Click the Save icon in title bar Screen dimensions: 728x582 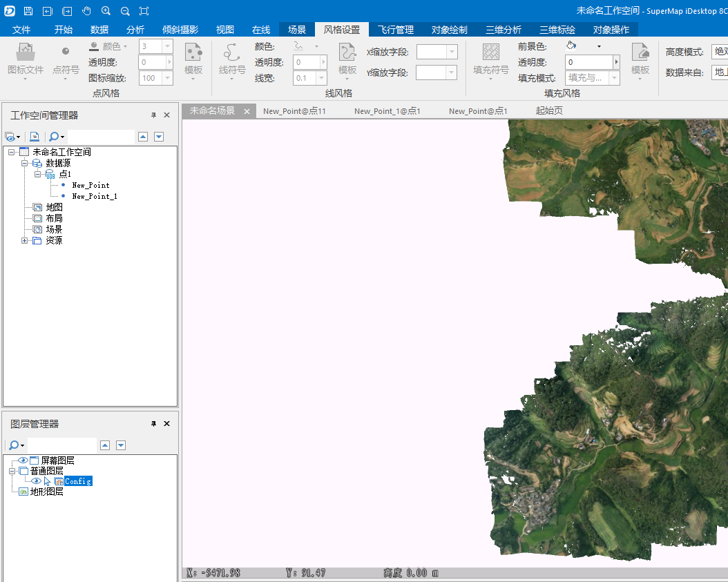(x=28, y=11)
